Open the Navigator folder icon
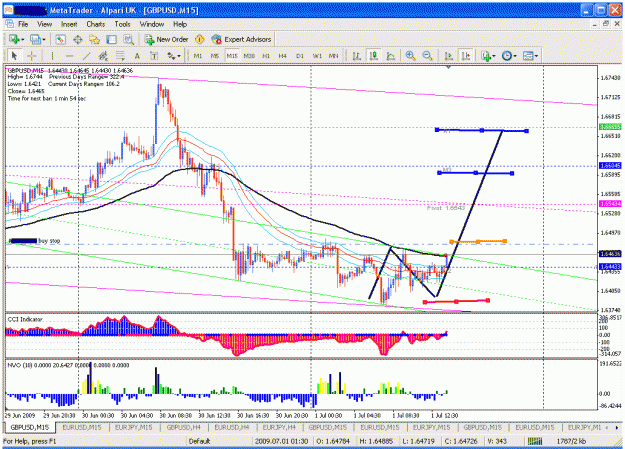 pyautogui.click(x=94, y=39)
